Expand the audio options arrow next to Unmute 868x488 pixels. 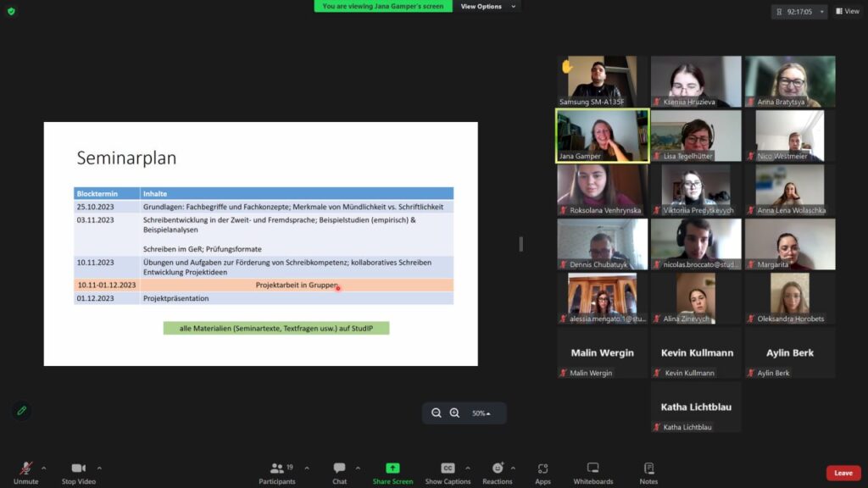pos(44,468)
